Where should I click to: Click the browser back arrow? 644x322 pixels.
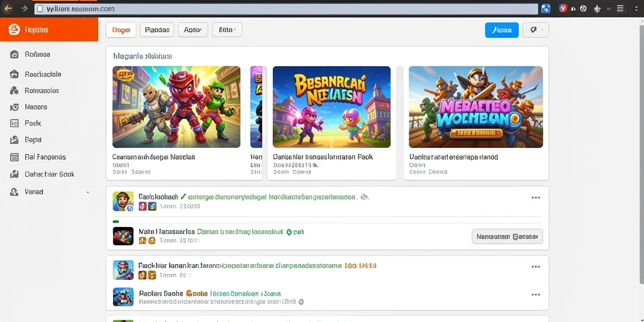[8, 8]
